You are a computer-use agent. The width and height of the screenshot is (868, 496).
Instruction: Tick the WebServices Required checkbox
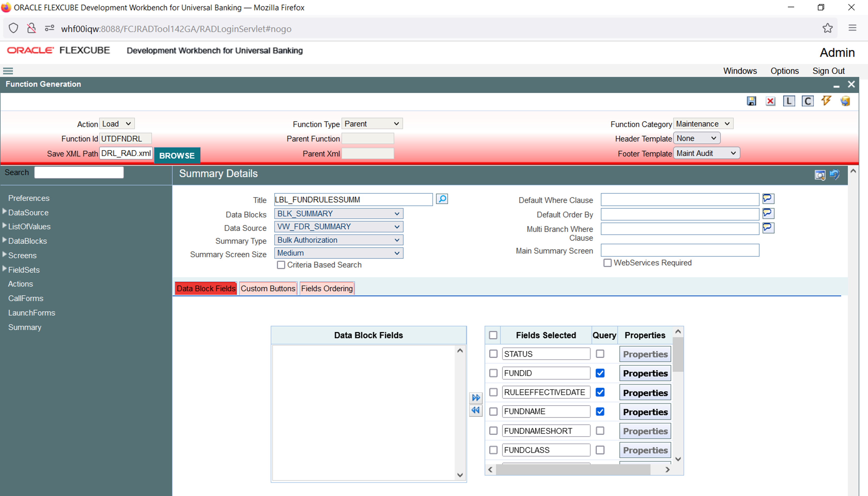point(607,263)
